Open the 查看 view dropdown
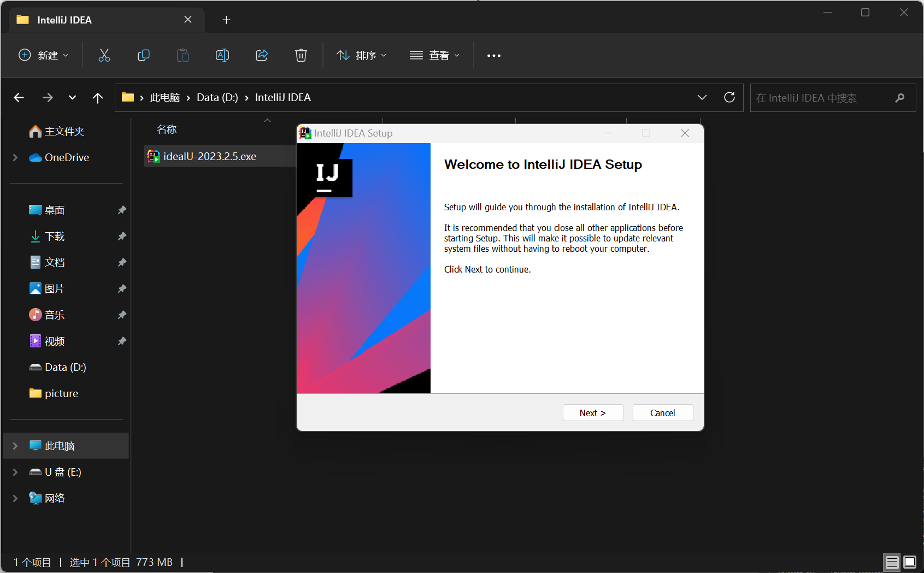 (x=435, y=55)
